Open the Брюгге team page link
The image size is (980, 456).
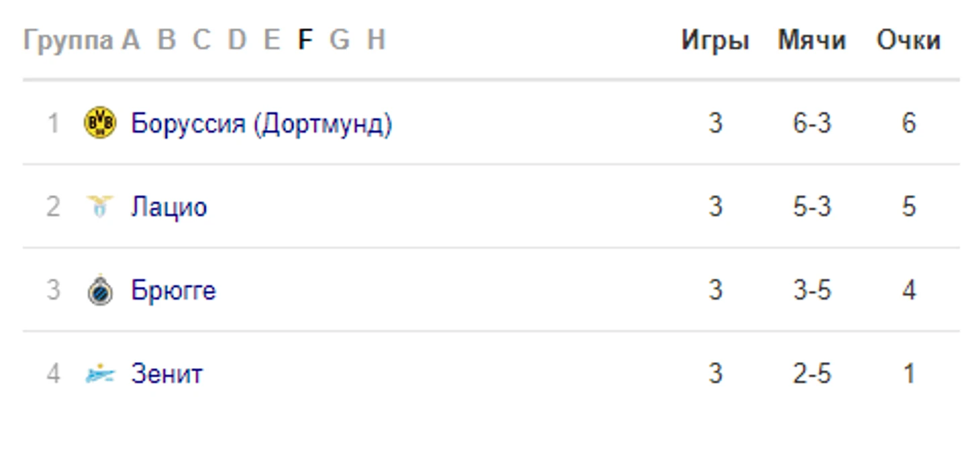point(173,291)
